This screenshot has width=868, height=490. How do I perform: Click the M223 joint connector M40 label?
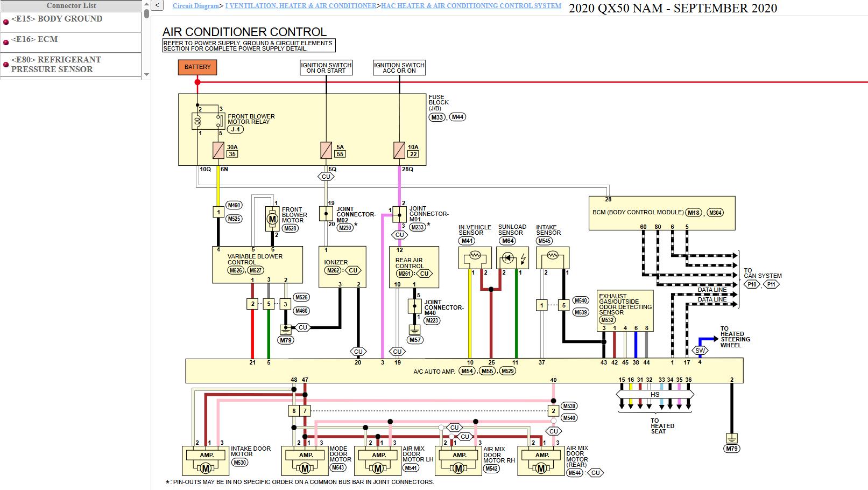(432, 320)
